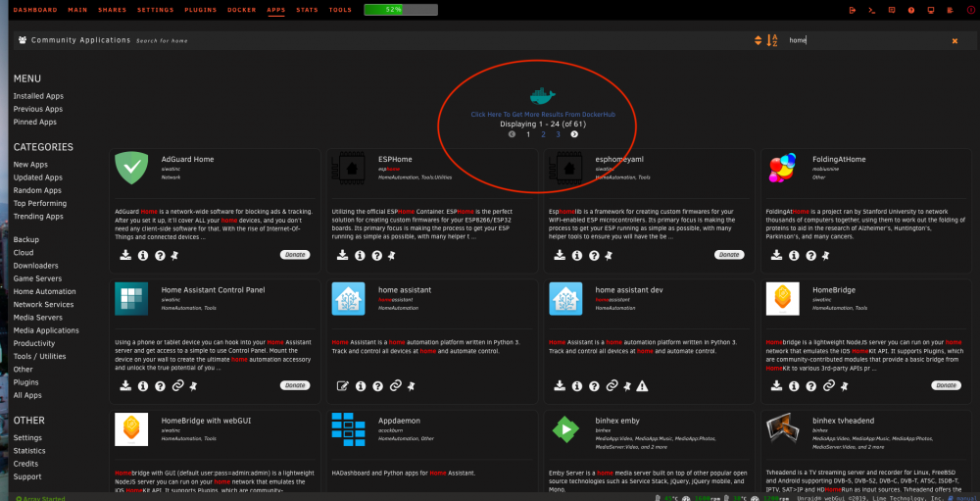Viewport: 980px width, 501px height.
Task: Clear the search with the X icon
Action: point(955,40)
